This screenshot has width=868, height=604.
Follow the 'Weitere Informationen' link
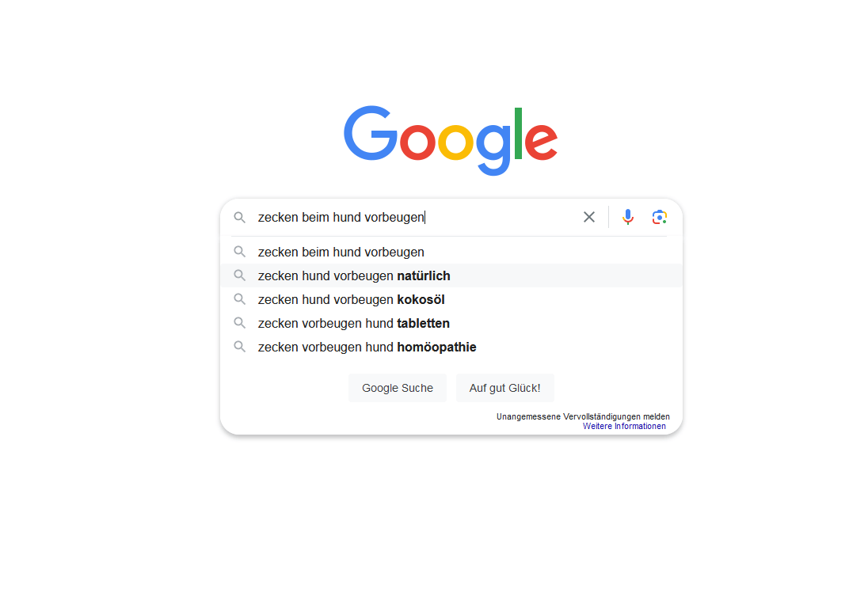click(624, 426)
